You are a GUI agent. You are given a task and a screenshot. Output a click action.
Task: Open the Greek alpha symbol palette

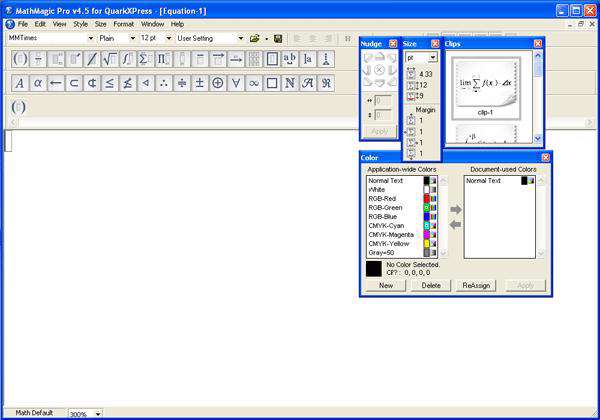point(38,83)
